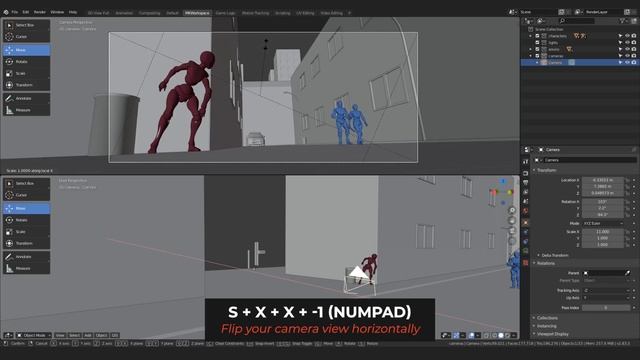This screenshot has height=360, width=640.
Task: Select Transform tool in User Perspective viewport
Action: tap(27, 243)
